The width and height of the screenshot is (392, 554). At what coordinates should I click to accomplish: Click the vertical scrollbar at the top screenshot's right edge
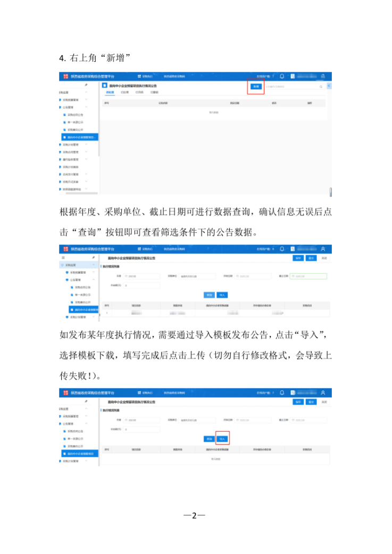coord(330,191)
